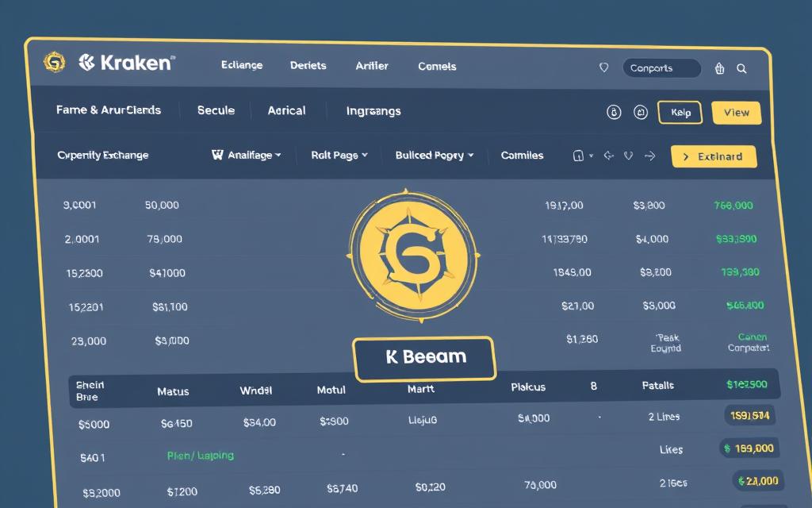Click the Motul column header
Image resolution: width=812 pixels, height=508 pixels.
331,390
